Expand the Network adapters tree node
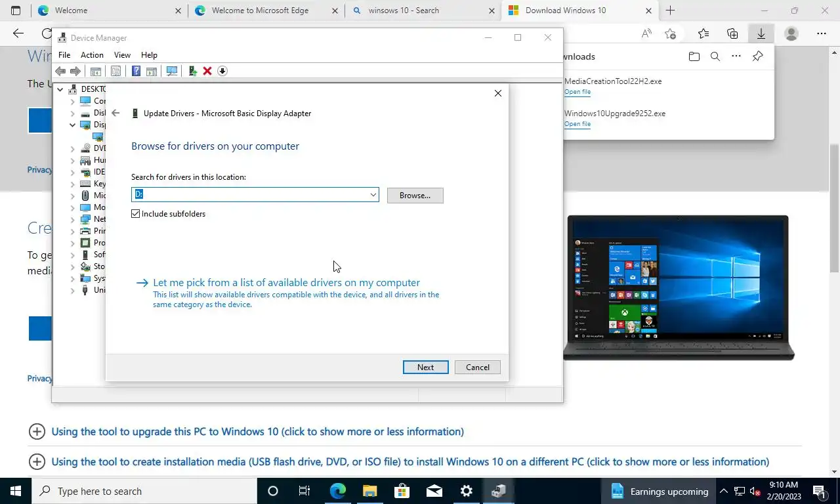 73,219
